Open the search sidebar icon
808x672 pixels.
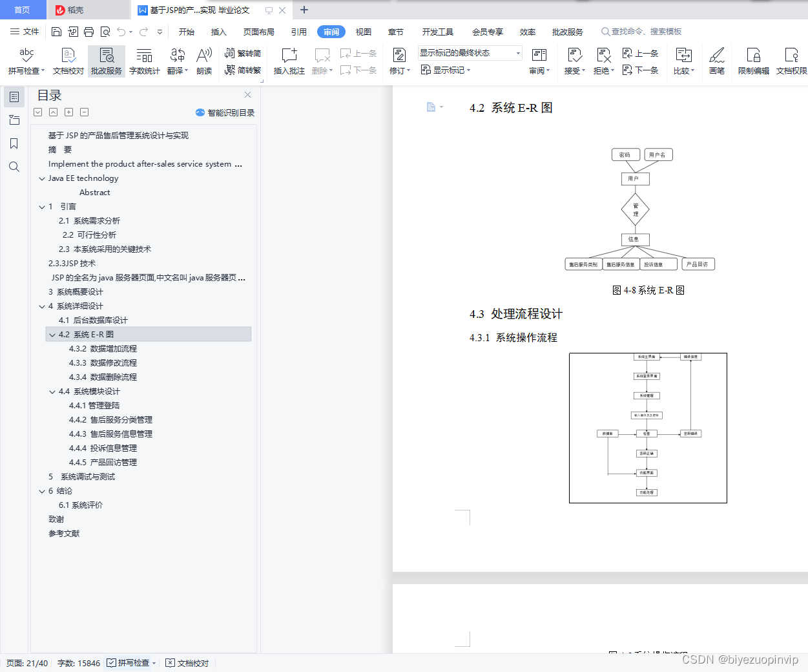click(14, 167)
